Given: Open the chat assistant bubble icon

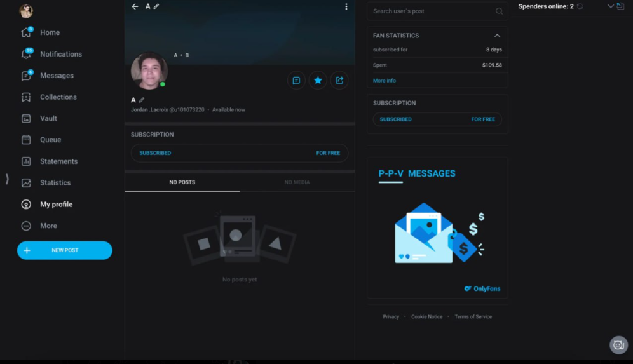Looking at the screenshot, I should point(618,345).
